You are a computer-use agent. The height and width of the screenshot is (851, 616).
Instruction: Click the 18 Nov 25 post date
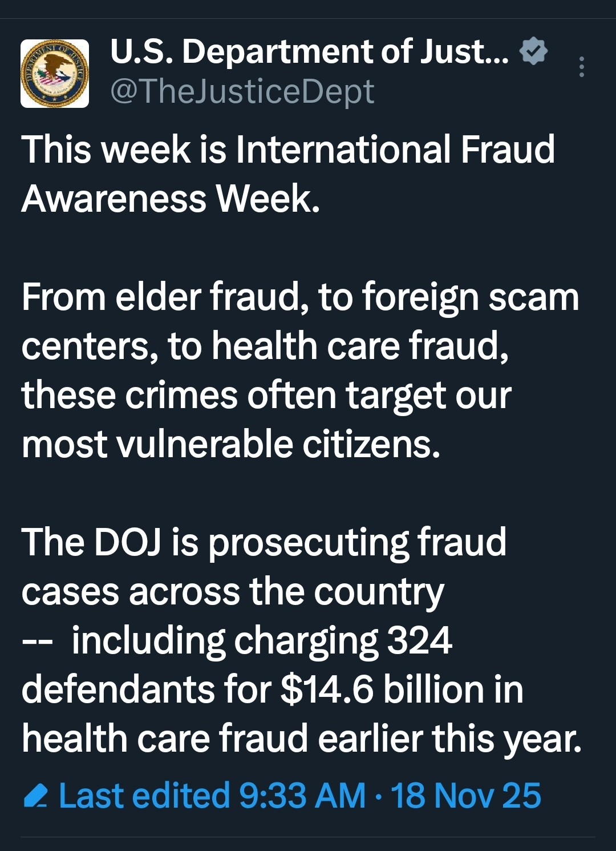[x=465, y=796]
